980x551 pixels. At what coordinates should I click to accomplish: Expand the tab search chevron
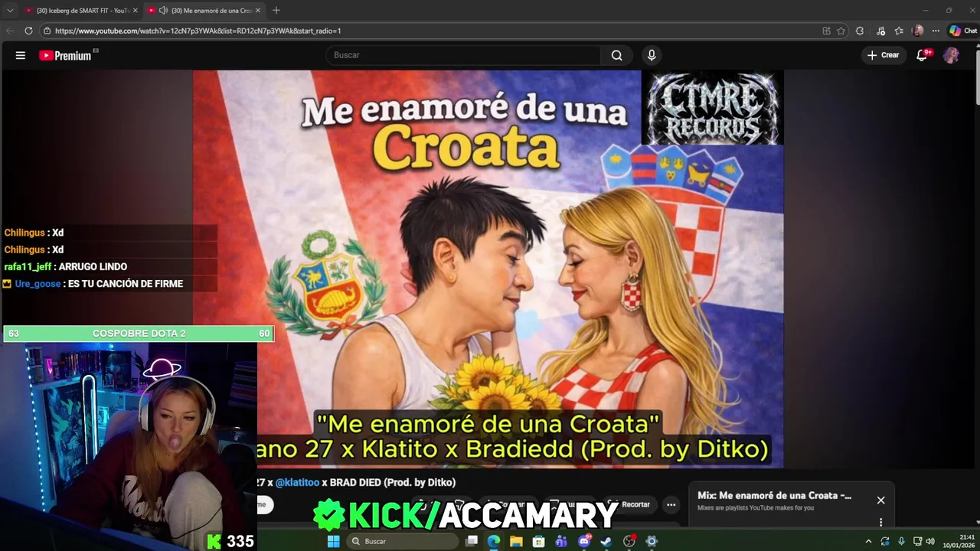click(10, 10)
